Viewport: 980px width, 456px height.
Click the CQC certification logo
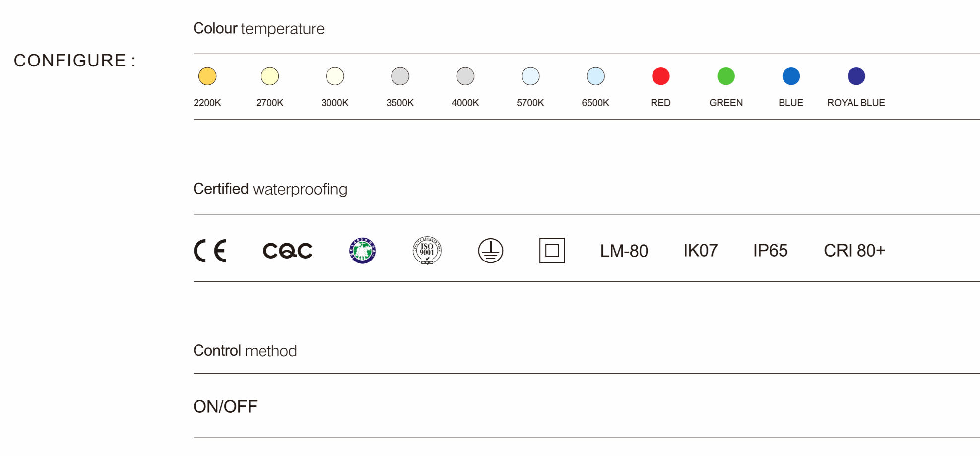pyautogui.click(x=287, y=251)
